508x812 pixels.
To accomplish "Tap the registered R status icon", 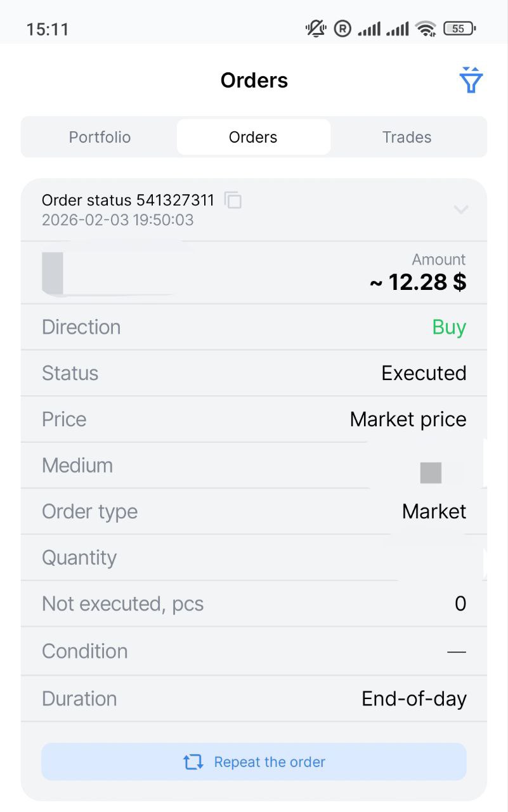I will (x=342, y=29).
